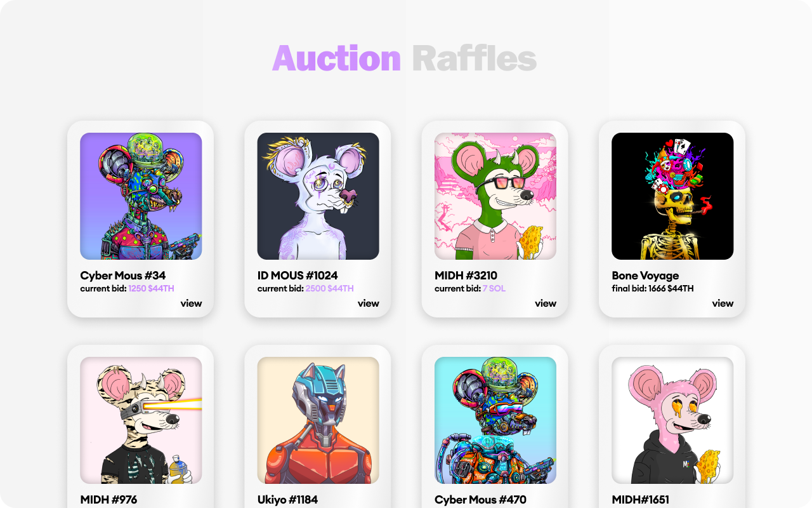Screen dimensions: 812x508
Task: Open the MIDH#1651 pink mouse artwork
Action: click(672, 420)
